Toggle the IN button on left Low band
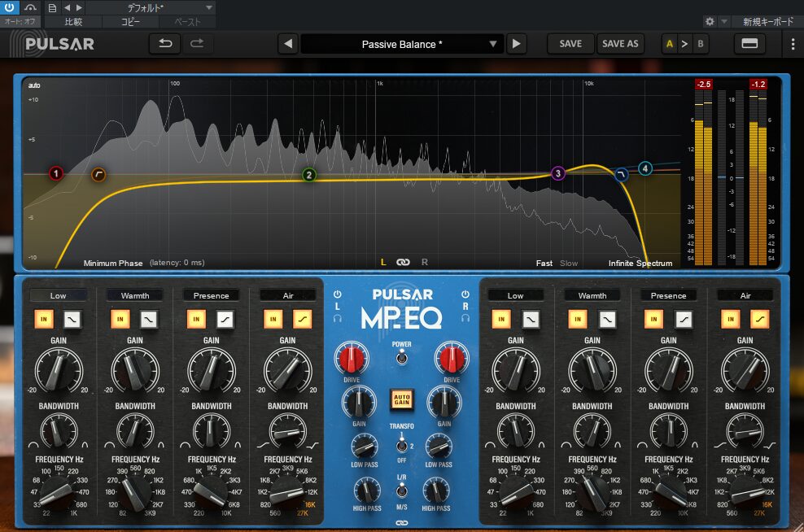Image resolution: width=804 pixels, height=532 pixels. point(43,320)
